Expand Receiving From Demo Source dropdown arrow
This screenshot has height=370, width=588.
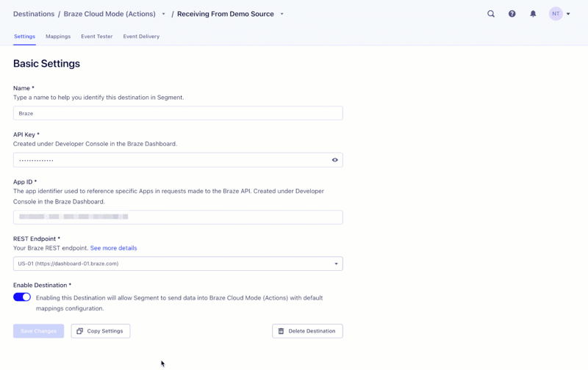tap(282, 14)
